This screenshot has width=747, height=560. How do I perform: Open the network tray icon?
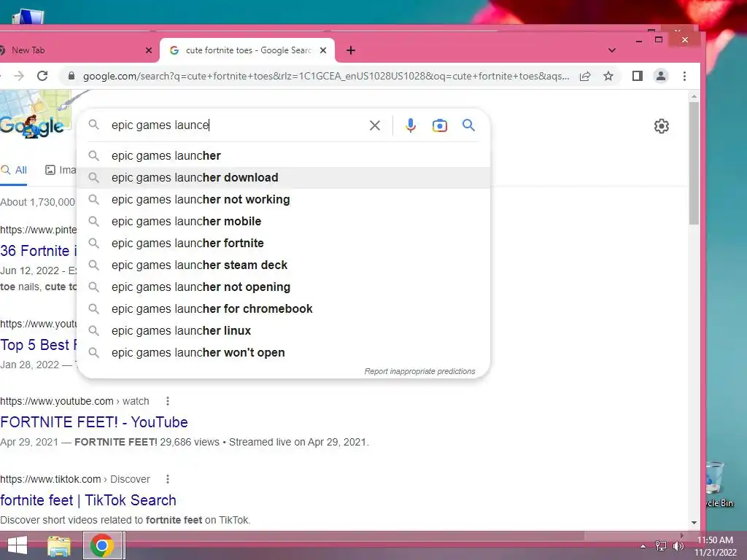click(661, 545)
